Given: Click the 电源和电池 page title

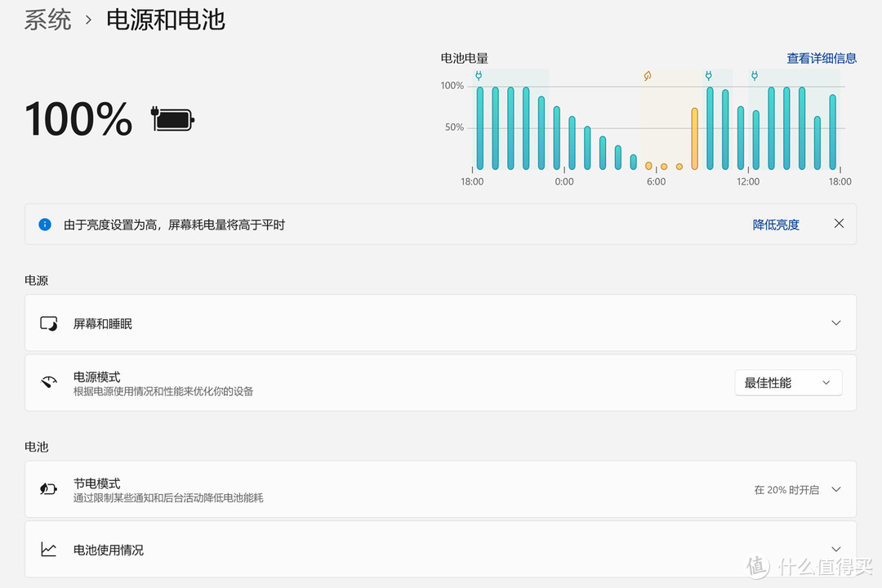Looking at the screenshot, I should coord(165,20).
